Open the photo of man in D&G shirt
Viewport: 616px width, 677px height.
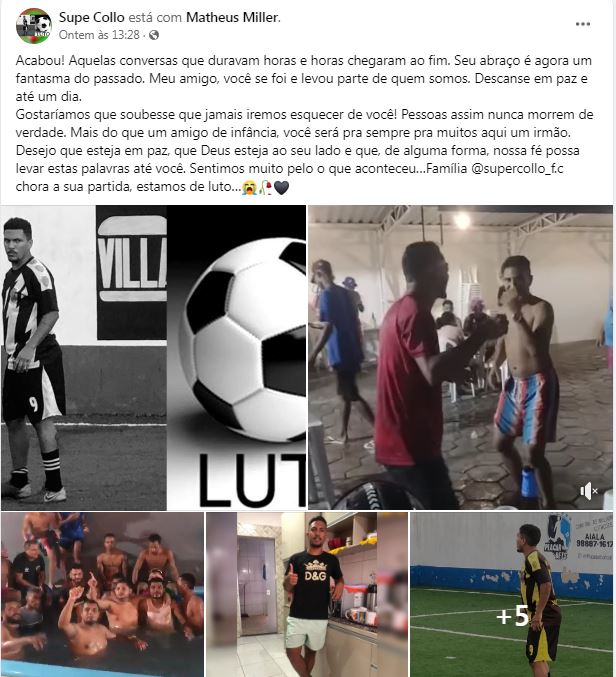[306, 595]
